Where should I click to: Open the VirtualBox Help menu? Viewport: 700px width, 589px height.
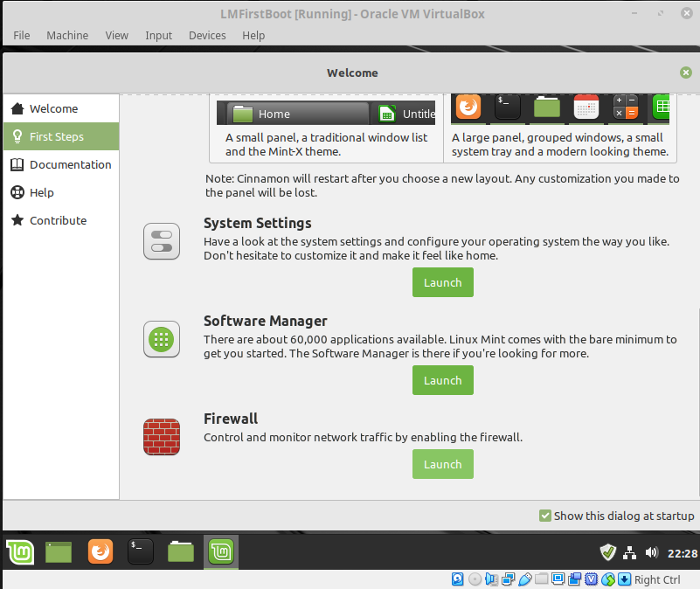point(253,35)
